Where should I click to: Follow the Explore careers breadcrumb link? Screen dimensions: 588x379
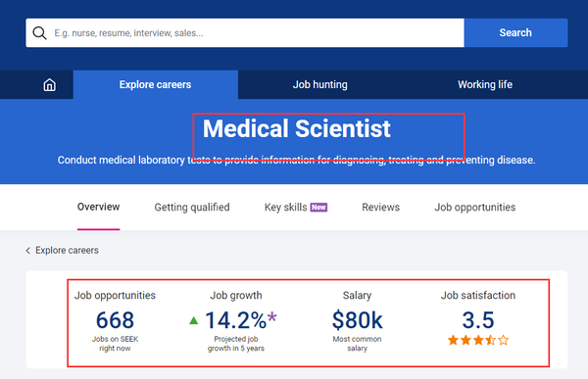[67, 251]
